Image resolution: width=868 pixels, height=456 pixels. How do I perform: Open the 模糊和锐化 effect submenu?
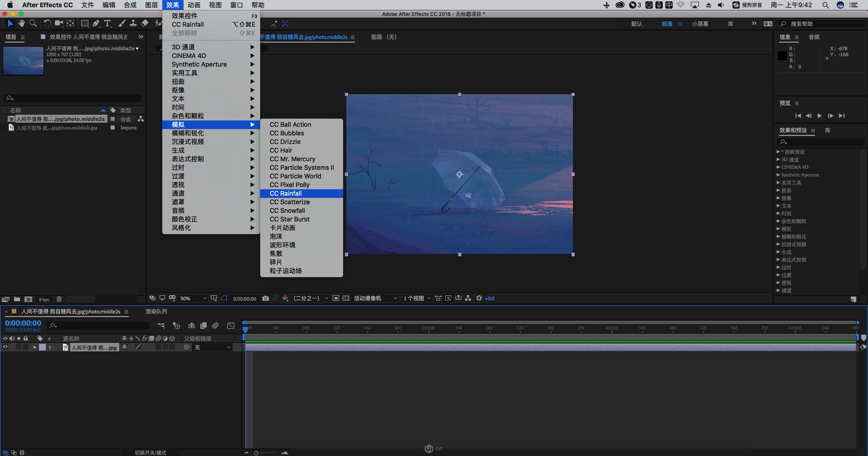(x=211, y=133)
